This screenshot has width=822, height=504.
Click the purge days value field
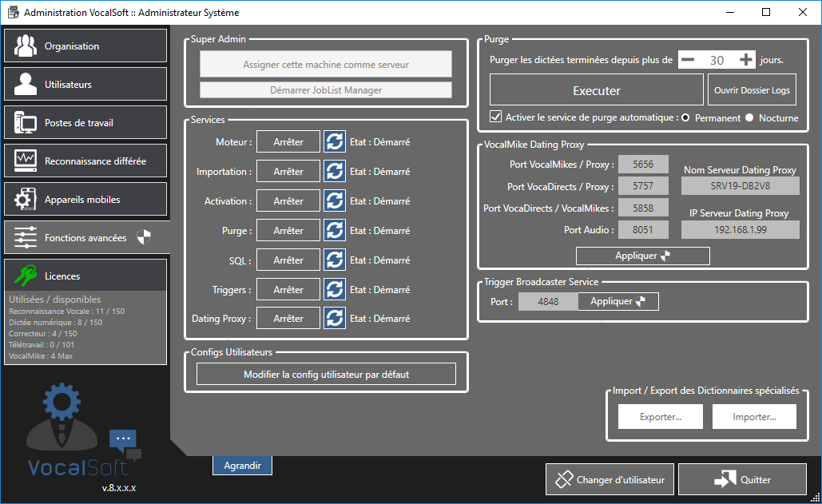pos(717,60)
